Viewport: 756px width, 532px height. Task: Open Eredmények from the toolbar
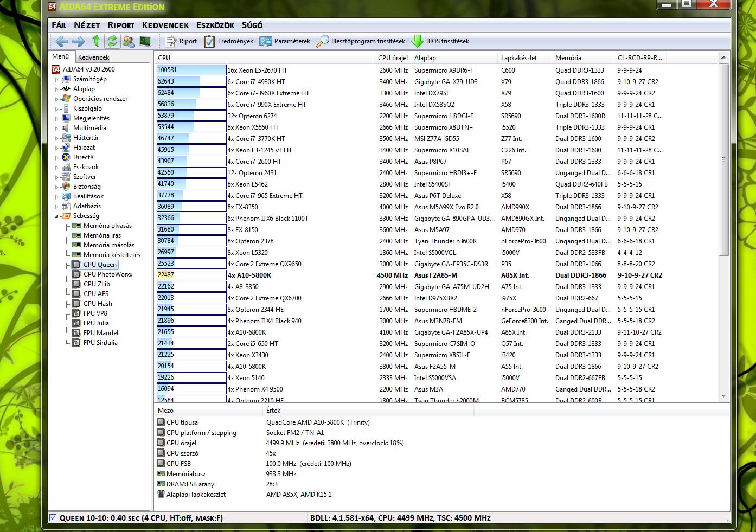pos(229,41)
